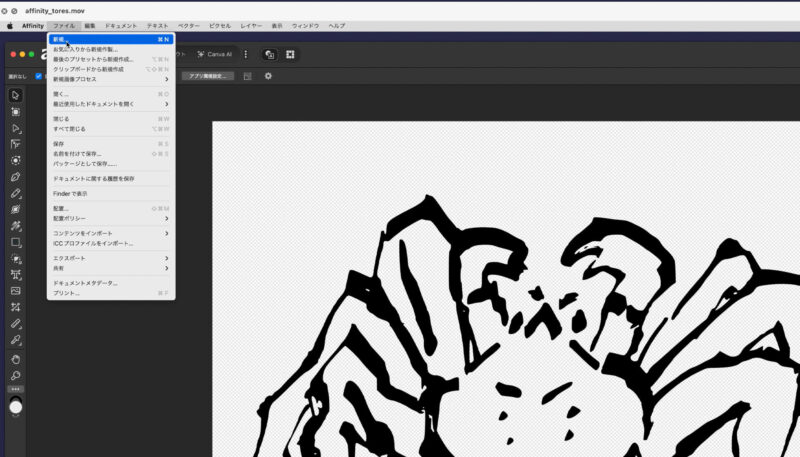Open the ベクター menu
Image resolution: width=800 pixels, height=457 pixels.
tap(189, 26)
